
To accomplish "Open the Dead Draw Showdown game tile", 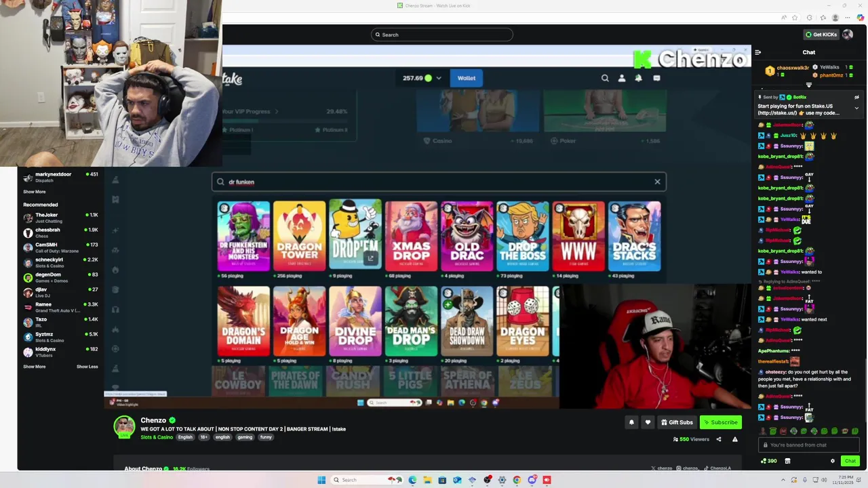I will click(x=467, y=321).
